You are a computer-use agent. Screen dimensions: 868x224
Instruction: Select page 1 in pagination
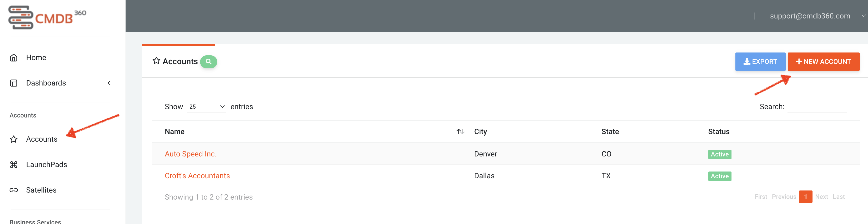pyautogui.click(x=806, y=197)
